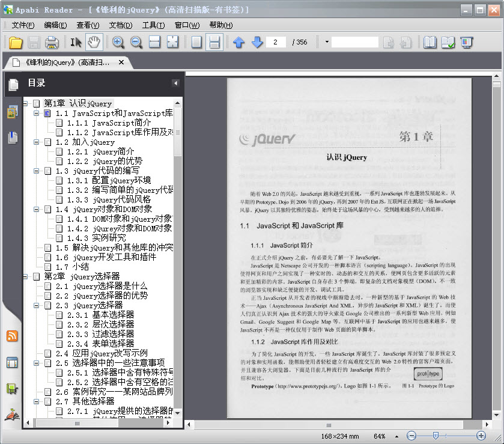Select the 《锋利的jQuery》 document tab
Screen dimensions: 504x444
click(x=67, y=62)
